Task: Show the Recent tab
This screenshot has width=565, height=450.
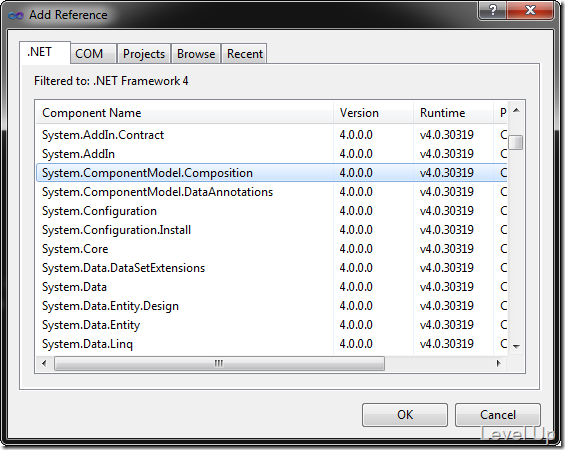Action: click(244, 54)
